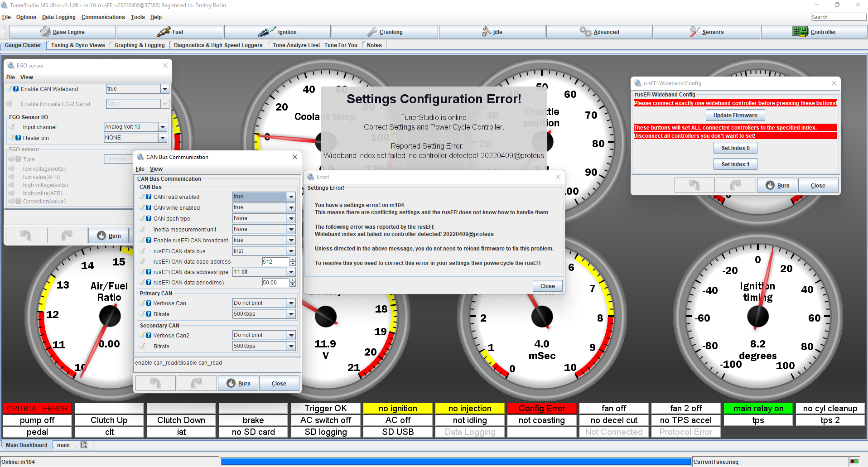Open the Base Engine toolbar menu
The image size is (868, 467).
click(63, 32)
